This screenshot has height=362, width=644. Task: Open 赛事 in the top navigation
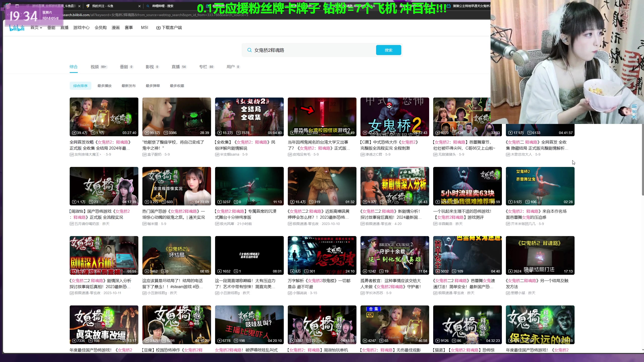click(129, 28)
